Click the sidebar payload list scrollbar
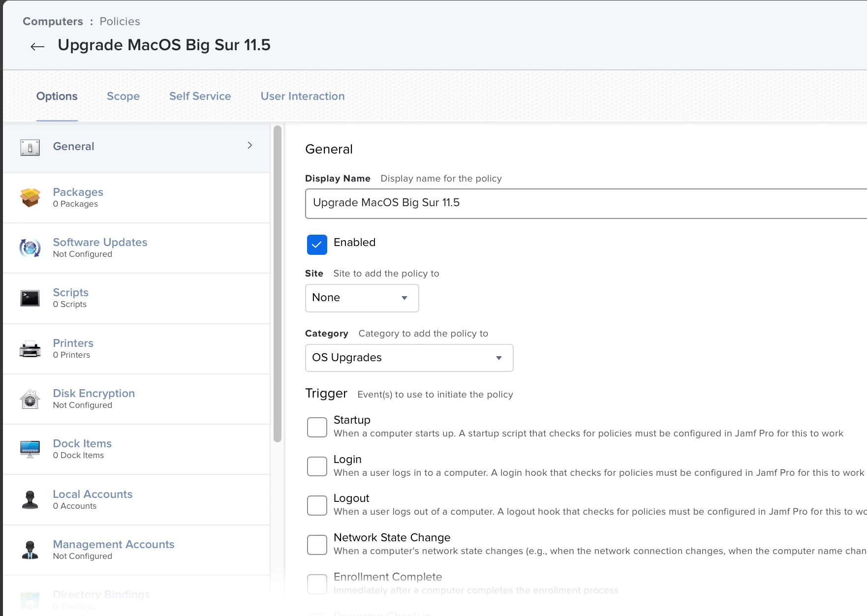 278,284
